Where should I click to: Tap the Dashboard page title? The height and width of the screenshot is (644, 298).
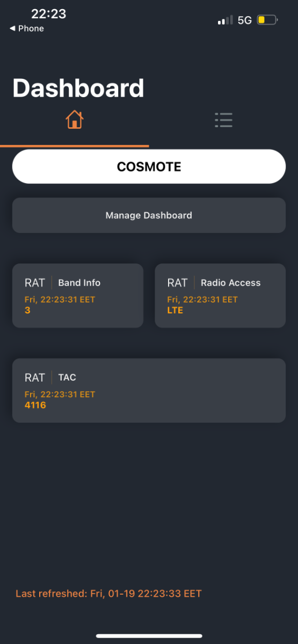tap(78, 88)
